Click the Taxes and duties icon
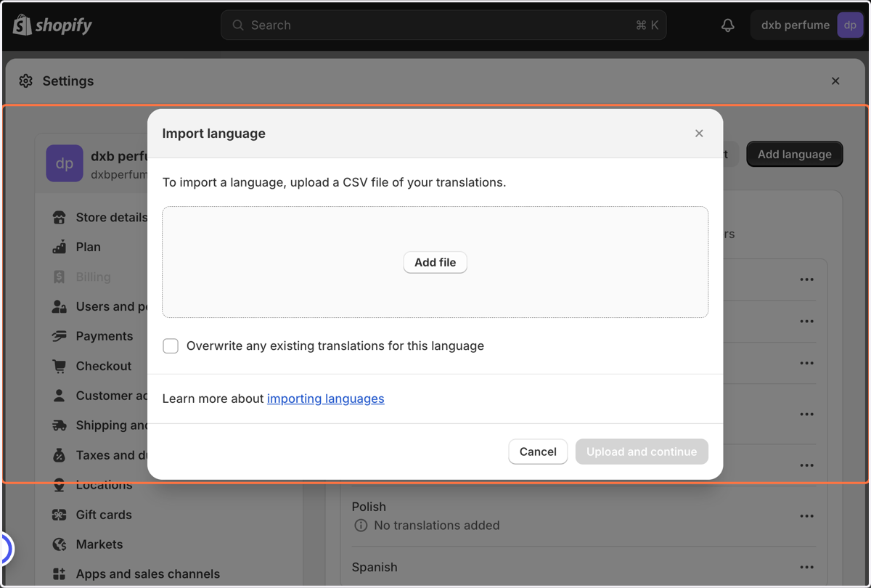Screen dimensions: 871x588 coord(60,456)
